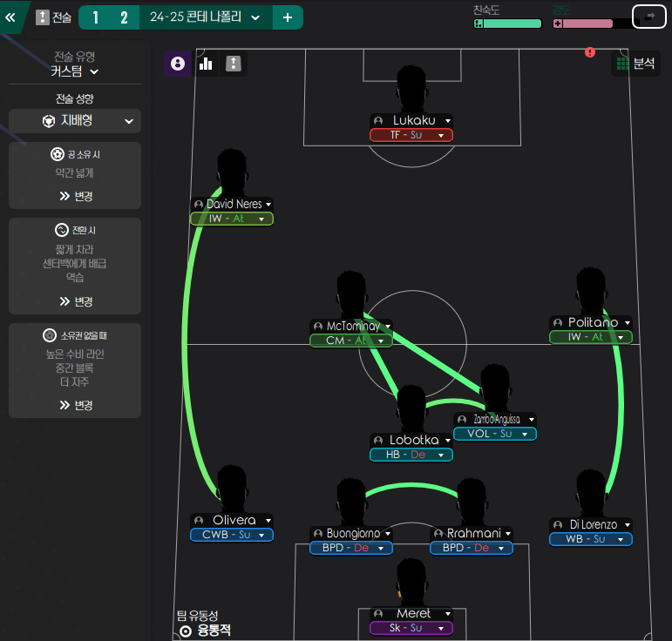Change Meret Sk - Su role

(411, 628)
